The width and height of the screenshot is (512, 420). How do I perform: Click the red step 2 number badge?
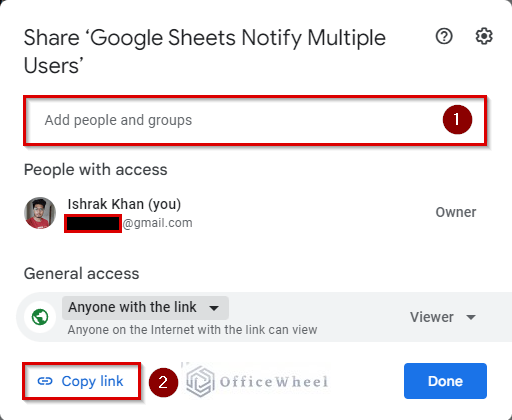[x=163, y=382]
